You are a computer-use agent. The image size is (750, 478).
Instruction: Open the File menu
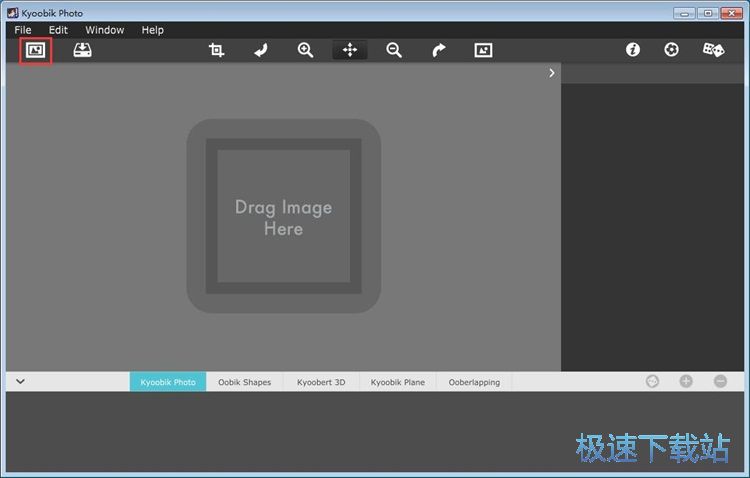point(23,30)
